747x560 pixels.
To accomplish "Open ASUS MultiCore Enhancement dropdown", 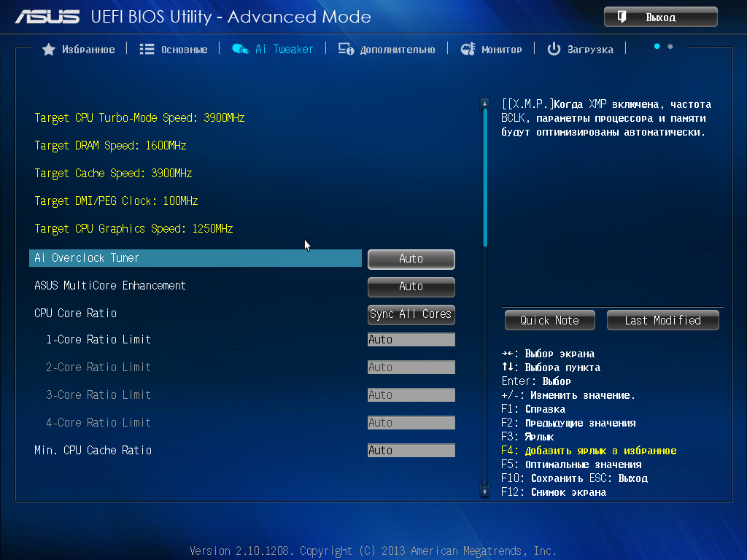I will (x=411, y=287).
